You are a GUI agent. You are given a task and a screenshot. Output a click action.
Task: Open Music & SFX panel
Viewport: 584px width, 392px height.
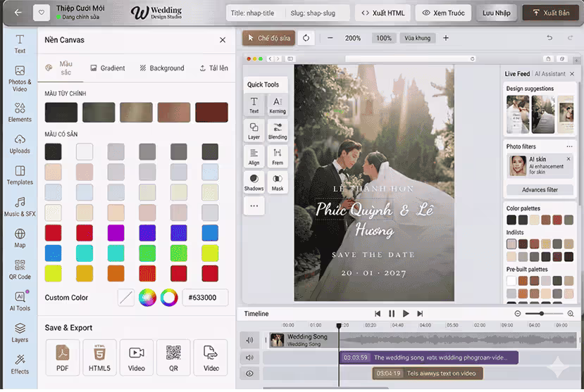tap(20, 207)
